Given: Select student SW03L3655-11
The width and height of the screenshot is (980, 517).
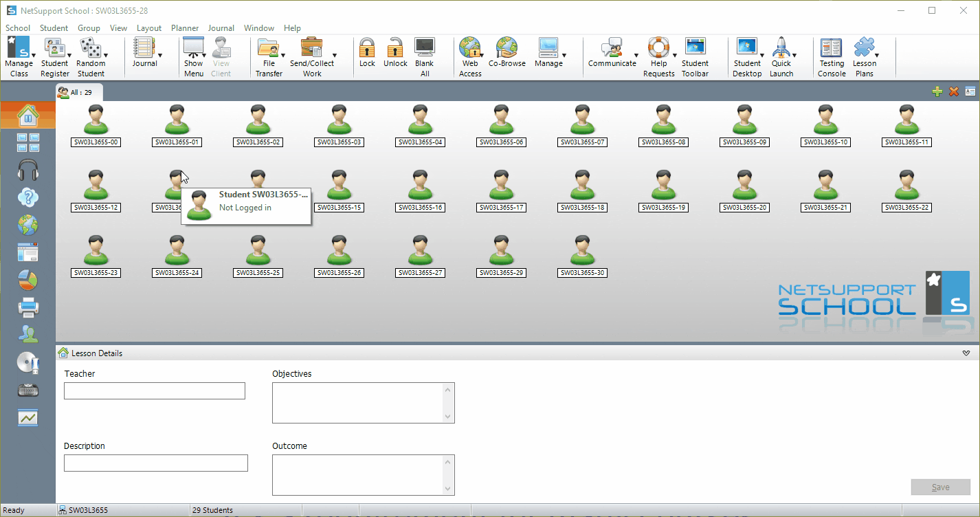Looking at the screenshot, I should [907, 126].
